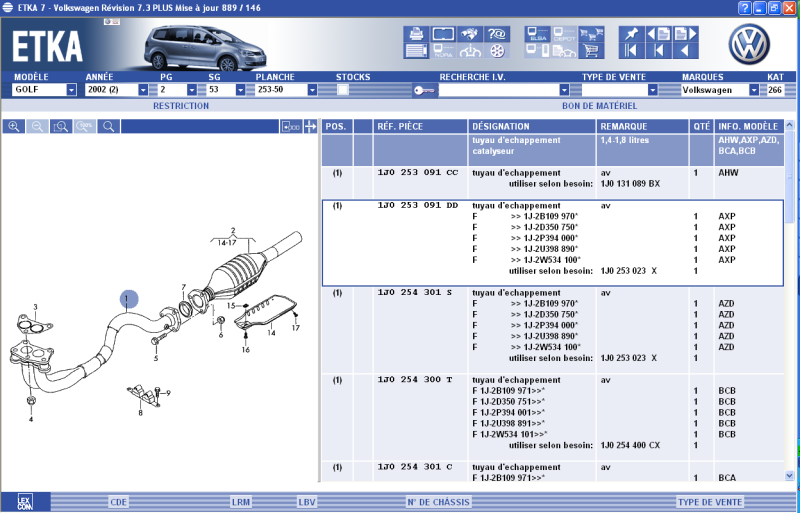Click the diagram panel toggle icon
This screenshot has height=513, width=800.
(x=291, y=127)
